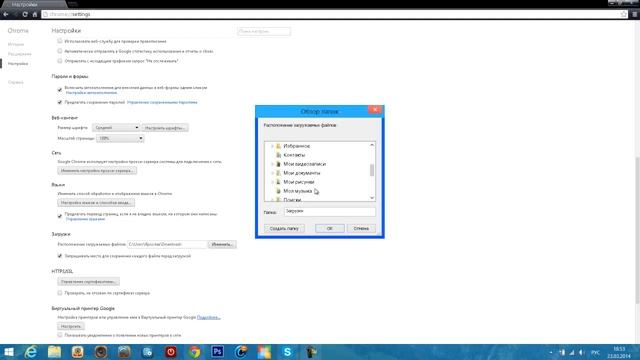Click settings search field

[264, 31]
